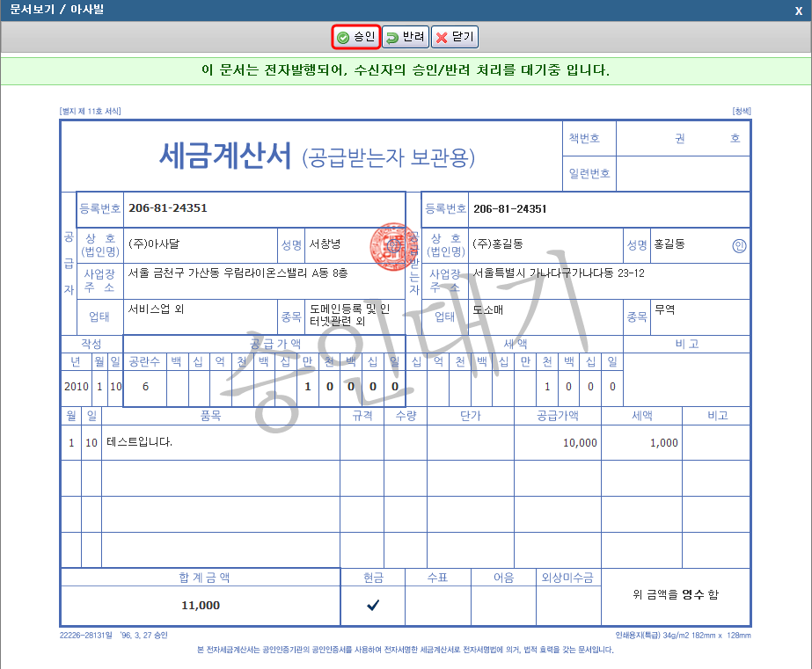Click the empty cell under 어음
Viewport: 812px width, 669px height.
coord(504,605)
